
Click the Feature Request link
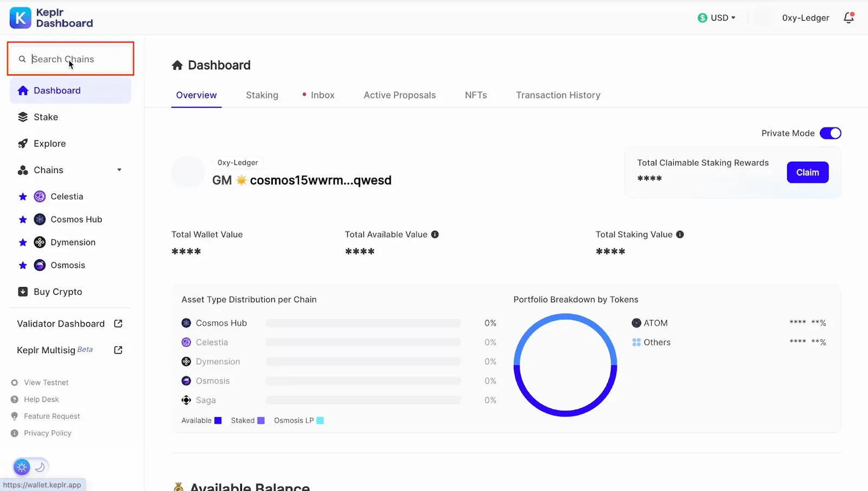pyautogui.click(x=52, y=416)
